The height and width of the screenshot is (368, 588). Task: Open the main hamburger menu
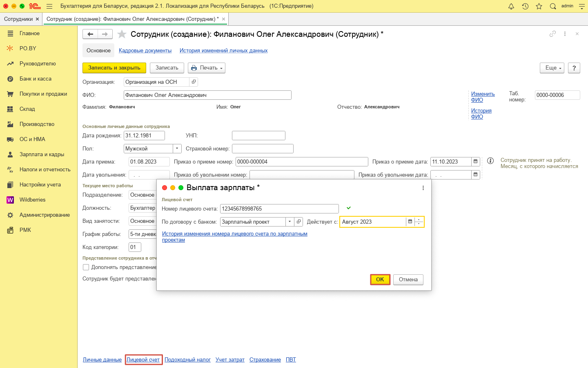(x=49, y=6)
